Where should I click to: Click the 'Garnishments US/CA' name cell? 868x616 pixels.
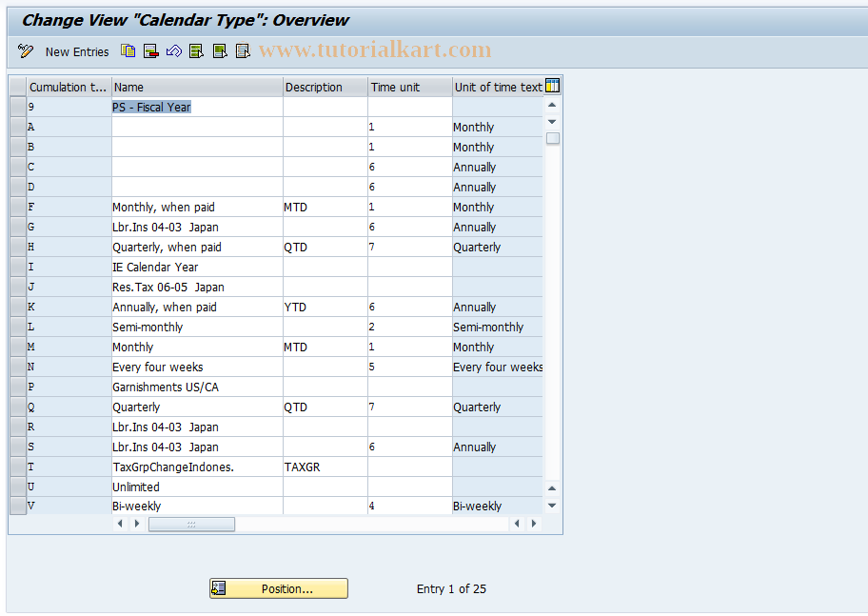[x=197, y=387]
